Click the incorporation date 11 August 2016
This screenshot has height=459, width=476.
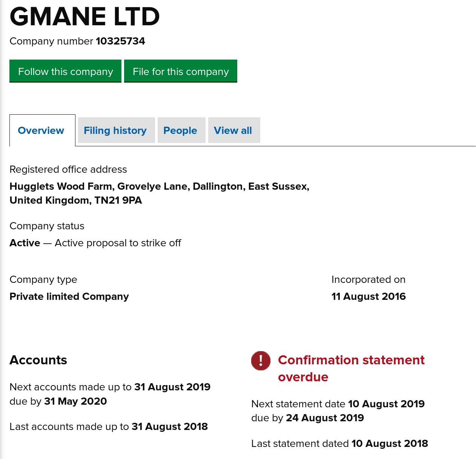pos(369,296)
